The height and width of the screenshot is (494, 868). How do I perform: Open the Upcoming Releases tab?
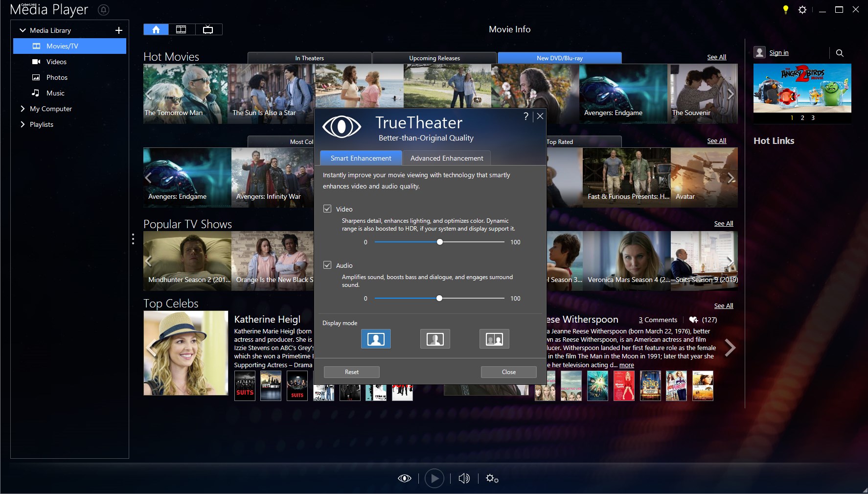pos(434,58)
